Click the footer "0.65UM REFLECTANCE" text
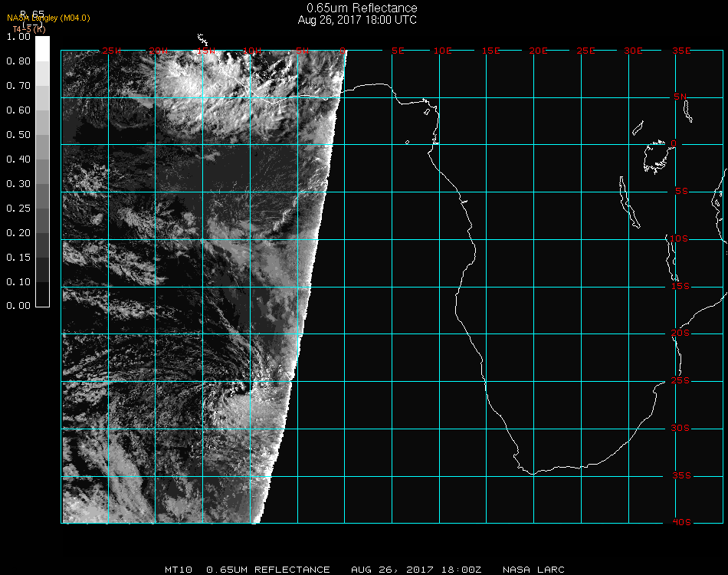 [x=269, y=570]
